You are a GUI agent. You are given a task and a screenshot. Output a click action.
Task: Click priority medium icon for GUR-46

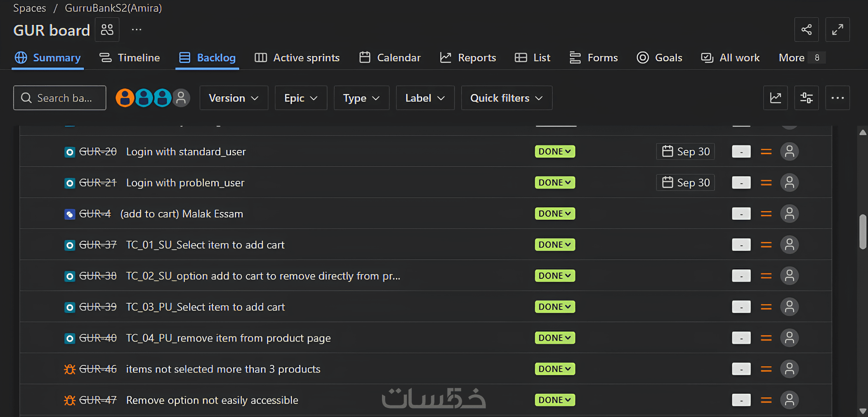click(766, 369)
